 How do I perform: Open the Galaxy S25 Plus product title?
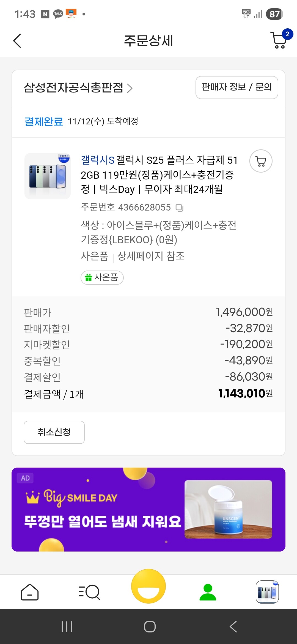pyautogui.click(x=159, y=174)
